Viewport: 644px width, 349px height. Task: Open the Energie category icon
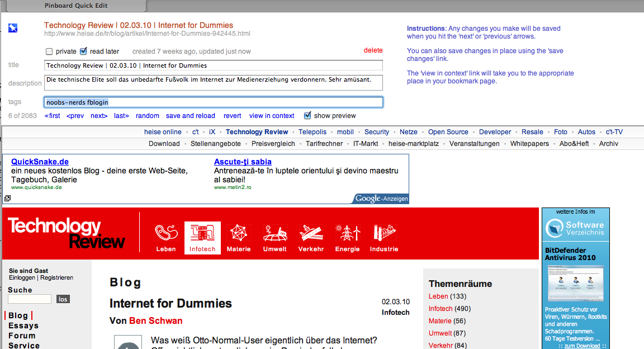(x=348, y=238)
